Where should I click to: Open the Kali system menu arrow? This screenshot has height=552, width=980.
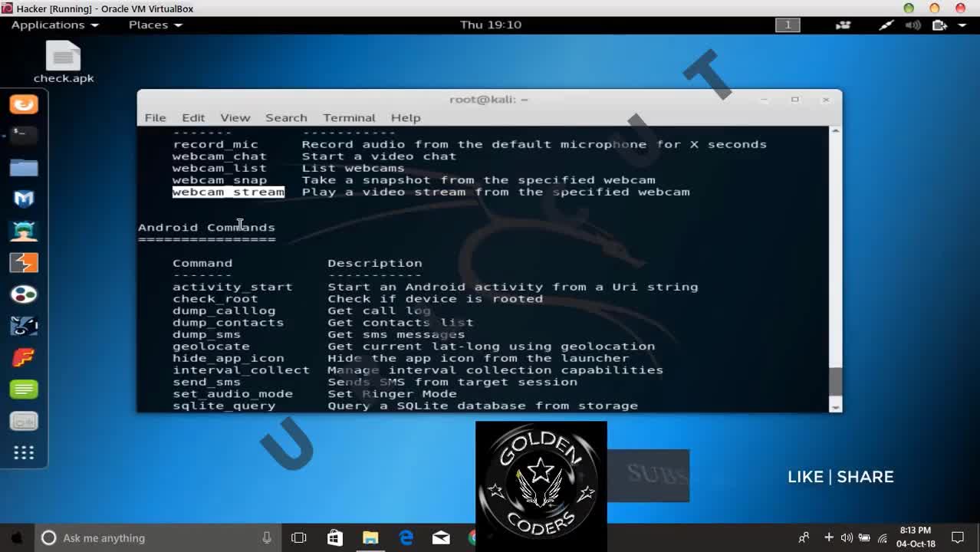point(962,25)
